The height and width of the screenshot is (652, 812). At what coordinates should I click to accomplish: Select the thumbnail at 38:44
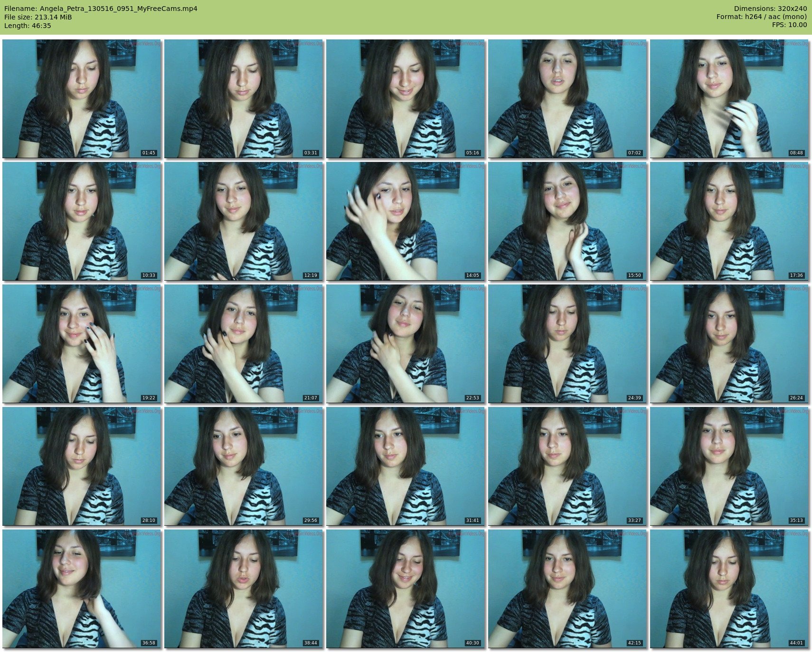244,589
